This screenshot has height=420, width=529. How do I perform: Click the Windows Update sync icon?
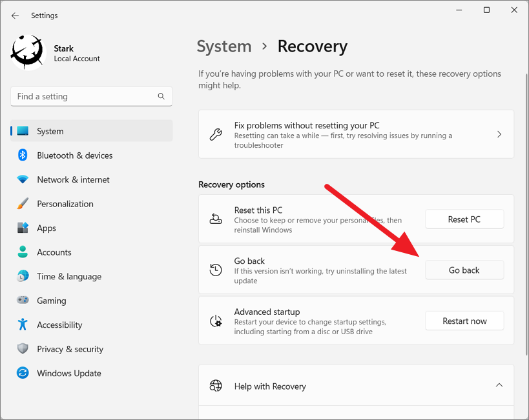coord(23,373)
